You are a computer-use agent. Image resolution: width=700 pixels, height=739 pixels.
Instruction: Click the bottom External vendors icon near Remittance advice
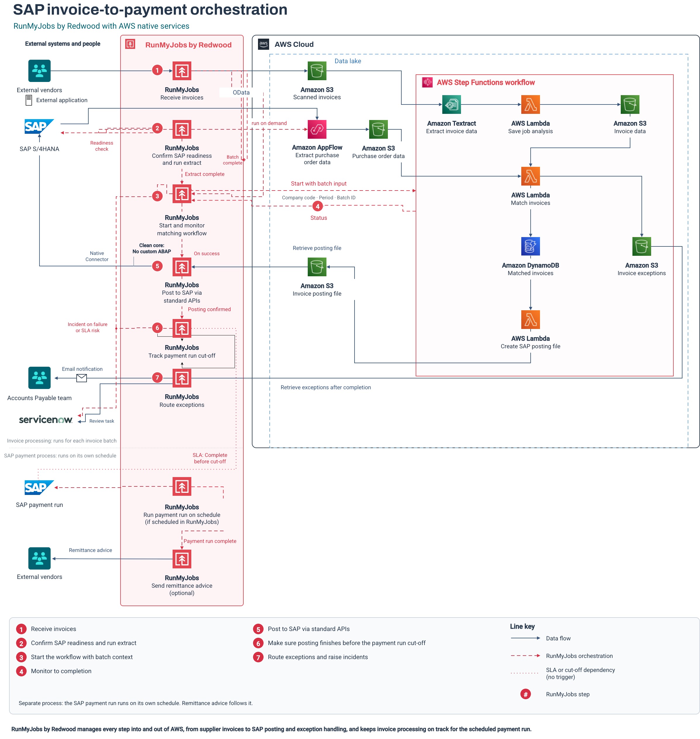coord(39,558)
